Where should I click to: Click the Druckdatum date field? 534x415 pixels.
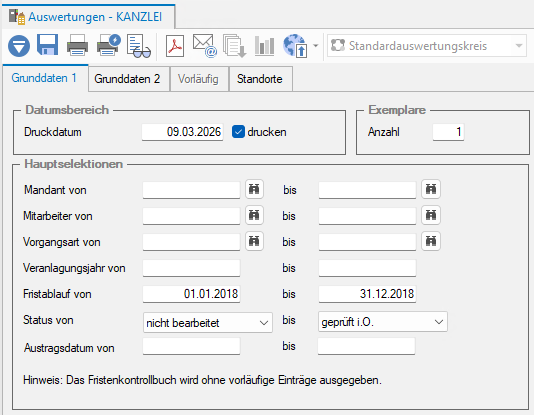click(183, 132)
